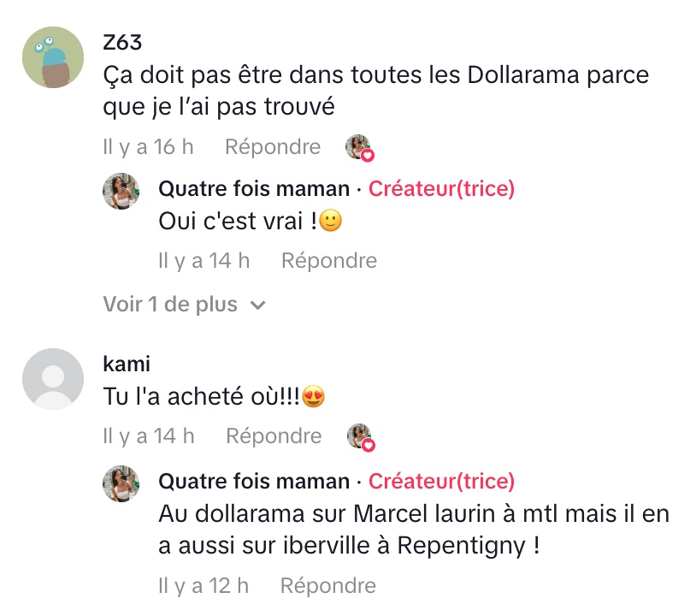Reply to Z63's Dollarama comment

pos(273,147)
